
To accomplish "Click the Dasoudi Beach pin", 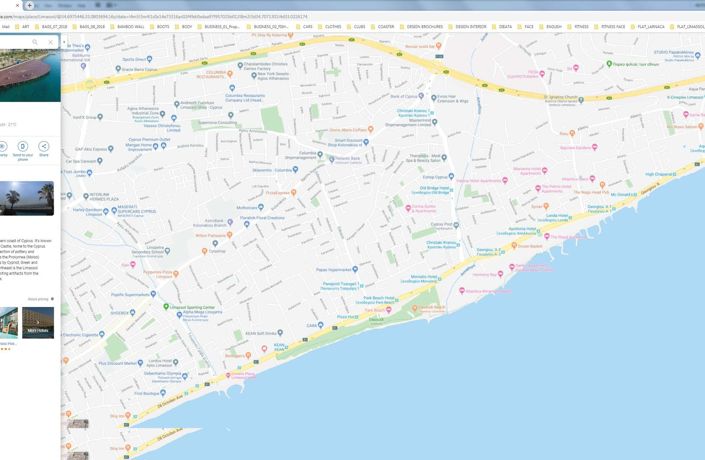I will [415, 308].
